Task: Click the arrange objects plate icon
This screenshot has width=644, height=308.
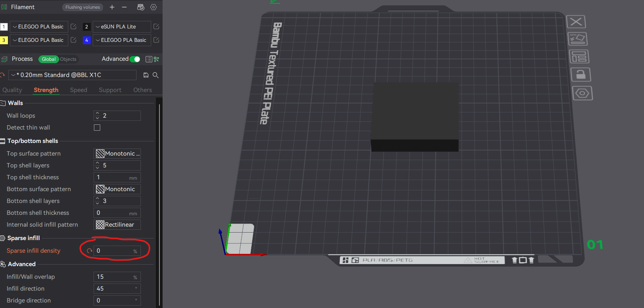Action: [x=579, y=56]
